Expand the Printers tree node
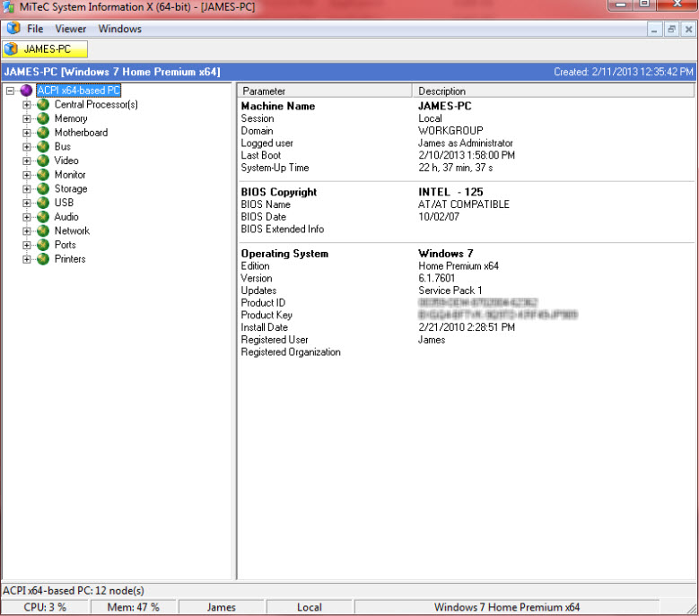The height and width of the screenshot is (616, 699). click(27, 259)
